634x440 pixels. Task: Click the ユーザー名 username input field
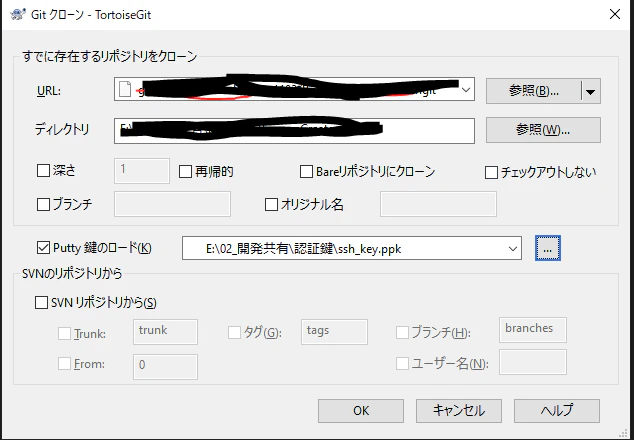pyautogui.click(x=533, y=362)
